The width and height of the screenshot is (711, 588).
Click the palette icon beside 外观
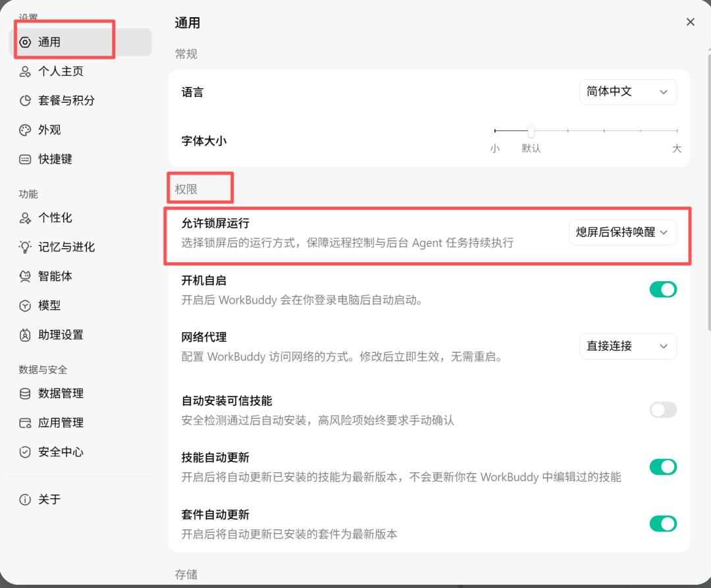coord(25,130)
